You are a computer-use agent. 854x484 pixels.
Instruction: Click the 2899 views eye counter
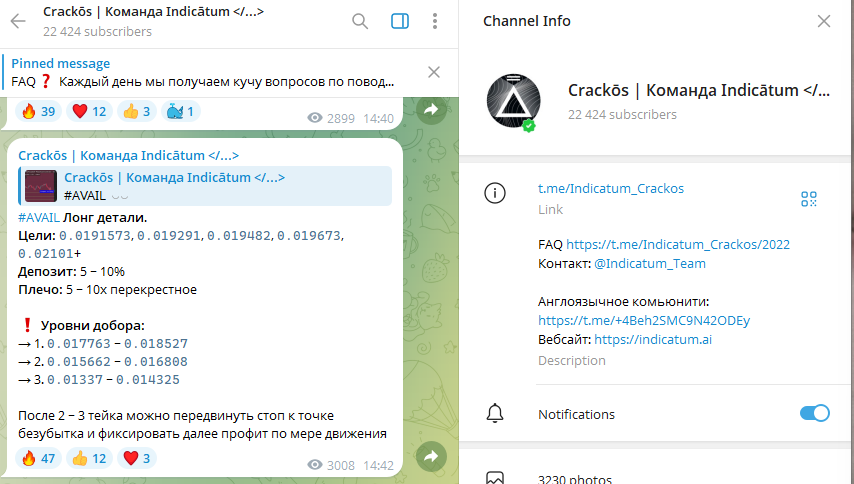point(331,118)
